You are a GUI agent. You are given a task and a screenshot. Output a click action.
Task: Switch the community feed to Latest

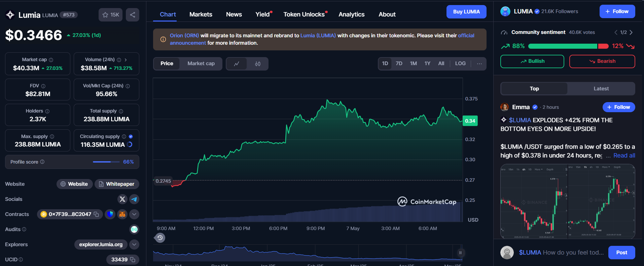[601, 89]
